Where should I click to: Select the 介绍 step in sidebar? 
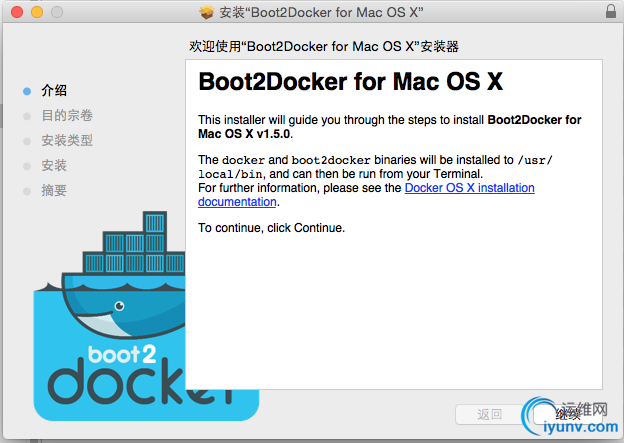(54, 90)
